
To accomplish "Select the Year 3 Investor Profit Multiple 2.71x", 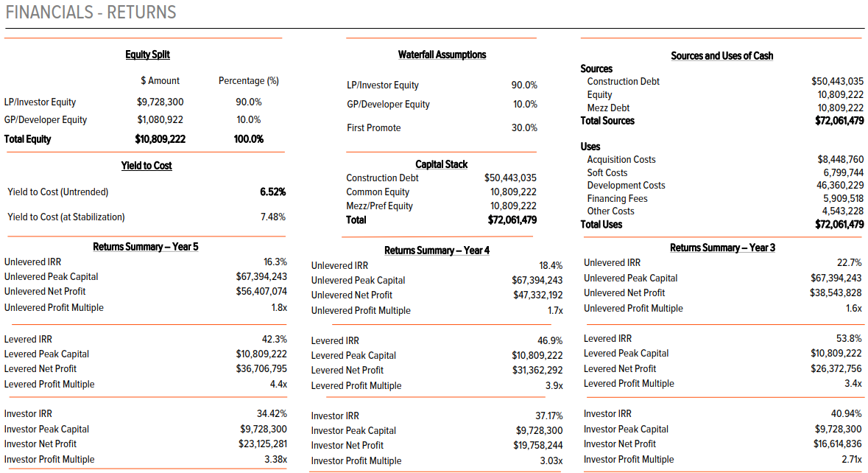I will [851, 459].
